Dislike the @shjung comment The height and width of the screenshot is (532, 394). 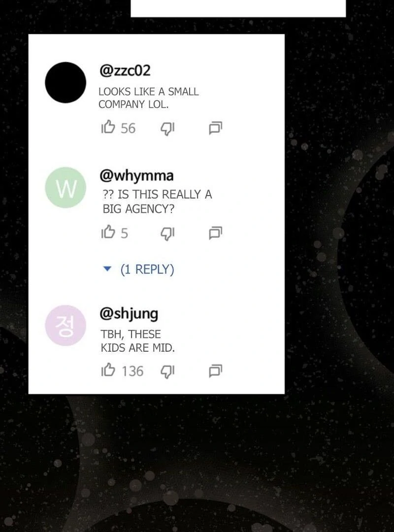[x=167, y=371]
